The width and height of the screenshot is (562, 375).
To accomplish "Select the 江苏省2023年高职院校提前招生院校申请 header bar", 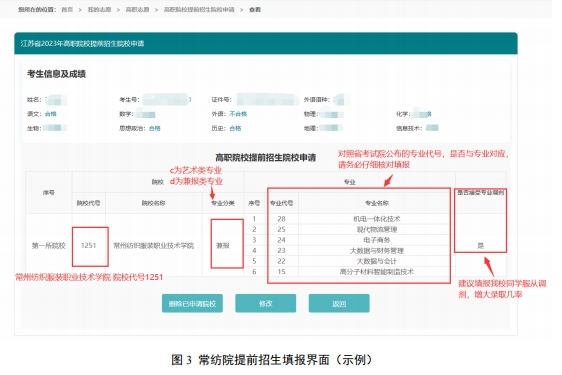I will coord(266,43).
